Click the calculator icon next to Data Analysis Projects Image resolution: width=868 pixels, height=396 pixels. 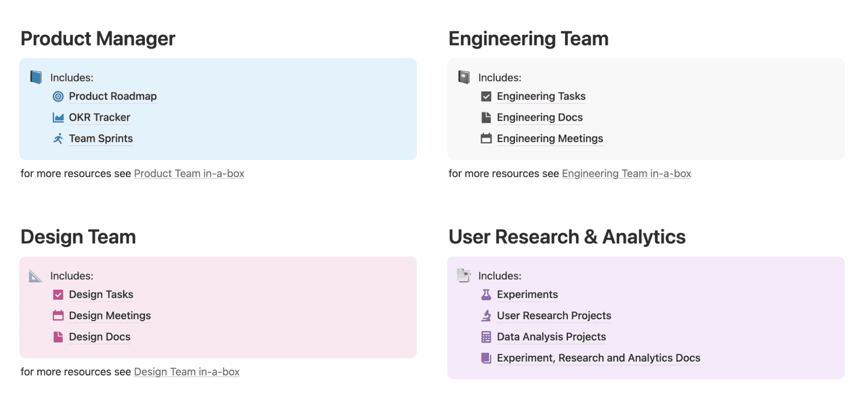click(486, 337)
